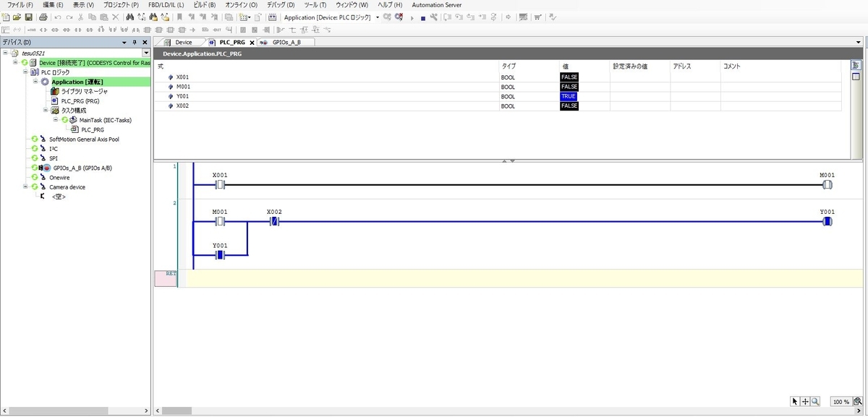Click the 式 column header

coord(161,66)
